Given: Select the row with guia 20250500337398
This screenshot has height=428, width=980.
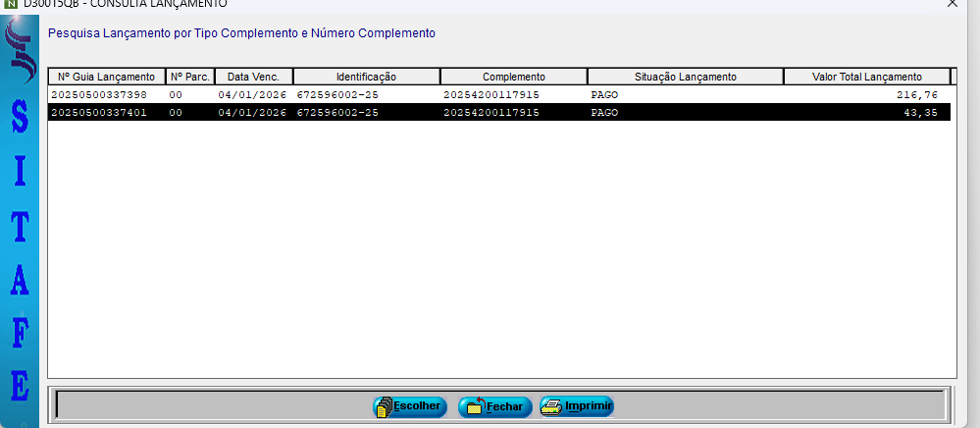Looking at the screenshot, I should (98, 95).
